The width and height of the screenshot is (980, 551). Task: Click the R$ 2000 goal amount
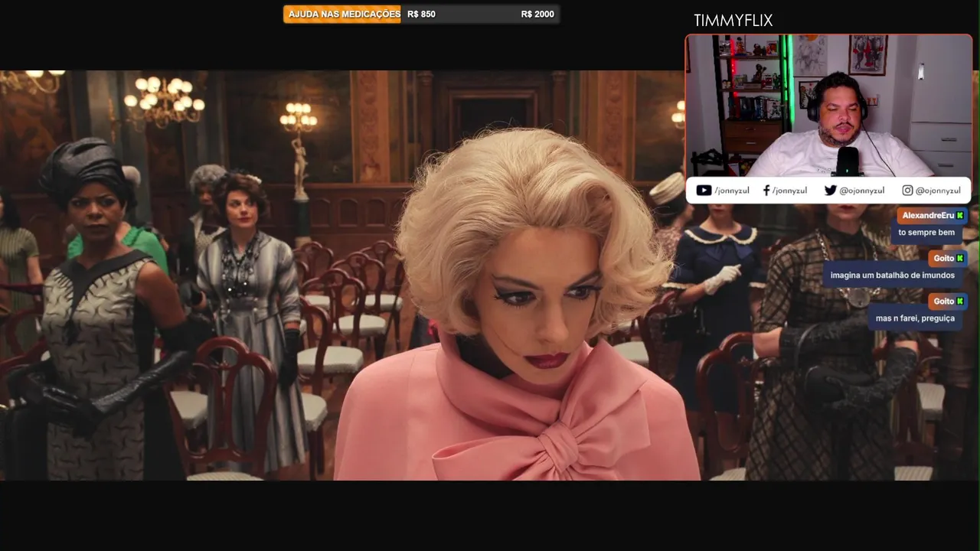coord(537,14)
